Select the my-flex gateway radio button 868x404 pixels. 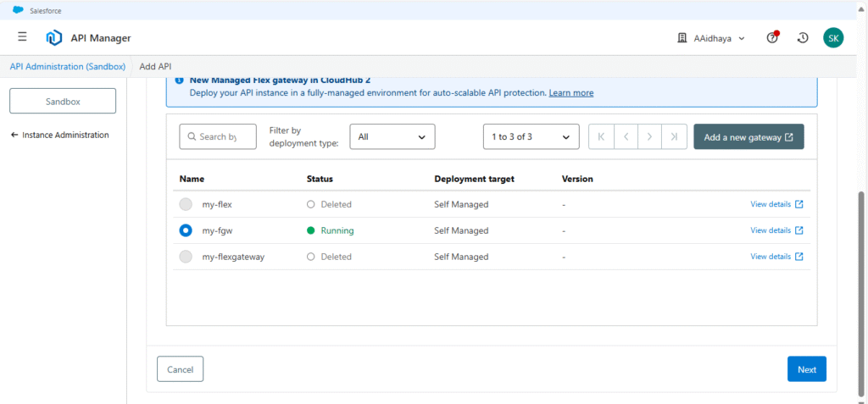click(x=186, y=204)
